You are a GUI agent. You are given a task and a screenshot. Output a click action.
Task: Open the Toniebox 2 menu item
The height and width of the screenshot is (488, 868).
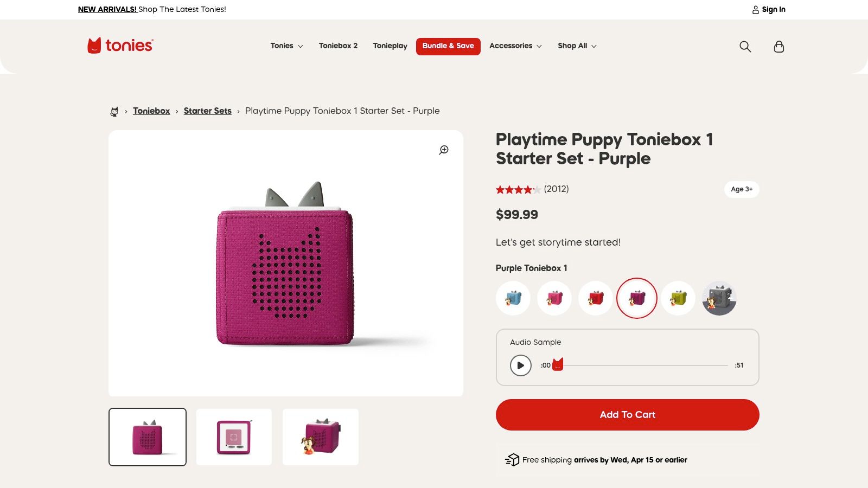pyautogui.click(x=338, y=46)
